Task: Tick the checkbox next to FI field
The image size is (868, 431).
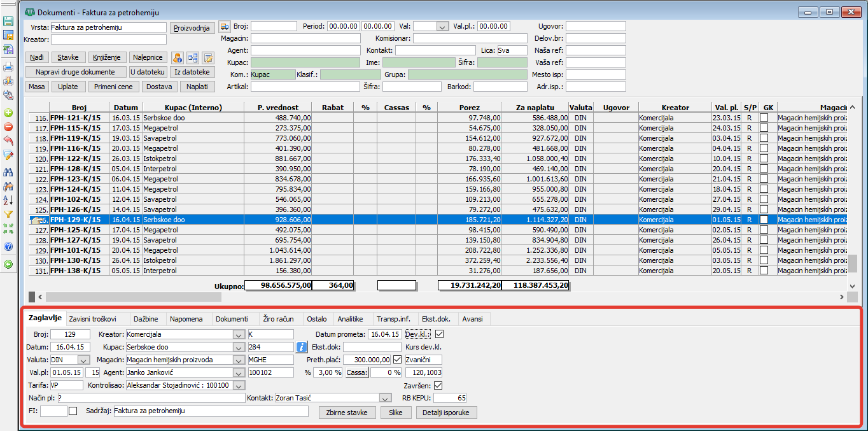Action: 73,411
